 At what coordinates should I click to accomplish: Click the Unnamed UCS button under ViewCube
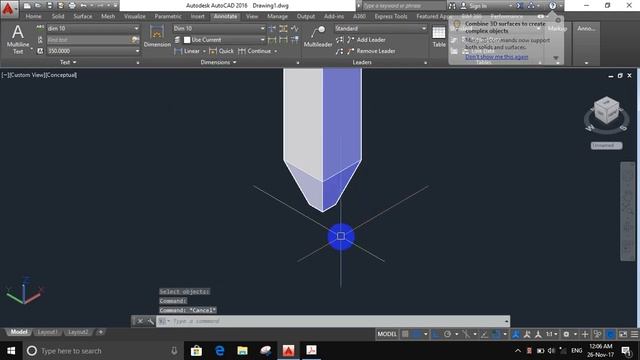[x=606, y=145]
